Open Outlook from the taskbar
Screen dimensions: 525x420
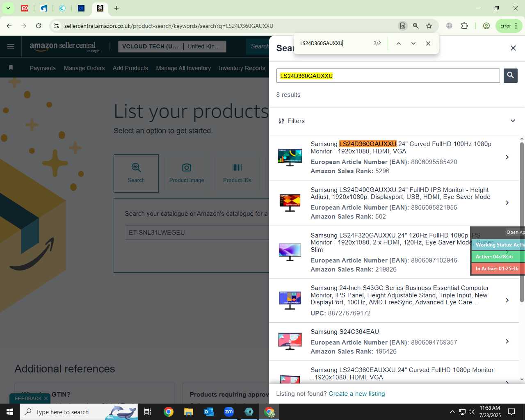(x=209, y=412)
